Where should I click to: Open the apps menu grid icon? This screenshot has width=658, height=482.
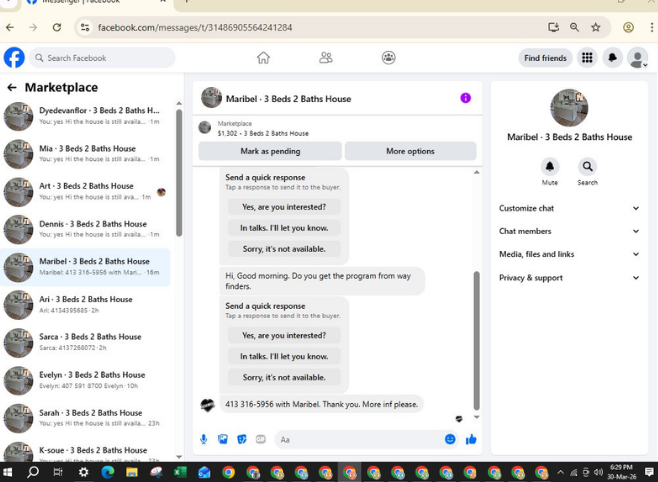tap(587, 58)
